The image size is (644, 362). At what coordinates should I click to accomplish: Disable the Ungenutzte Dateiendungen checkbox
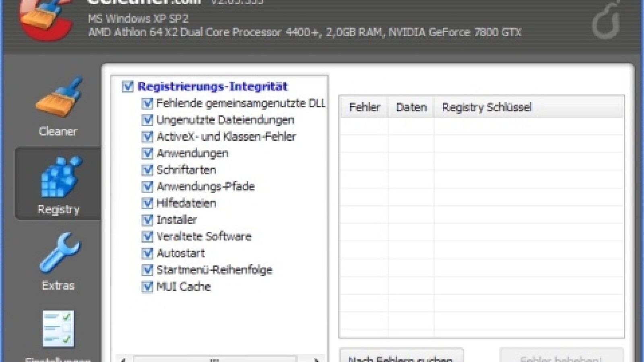click(147, 120)
